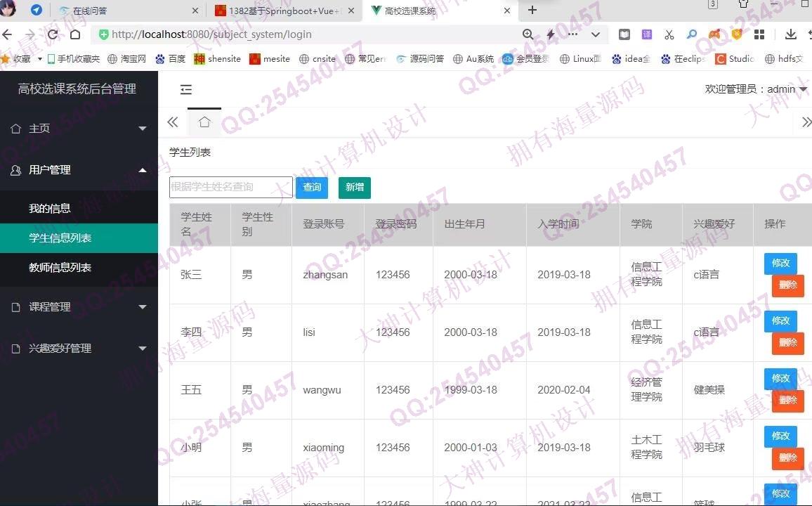The height and width of the screenshot is (506, 812).
Task: Open the shensite bookmark
Action: tap(218, 58)
